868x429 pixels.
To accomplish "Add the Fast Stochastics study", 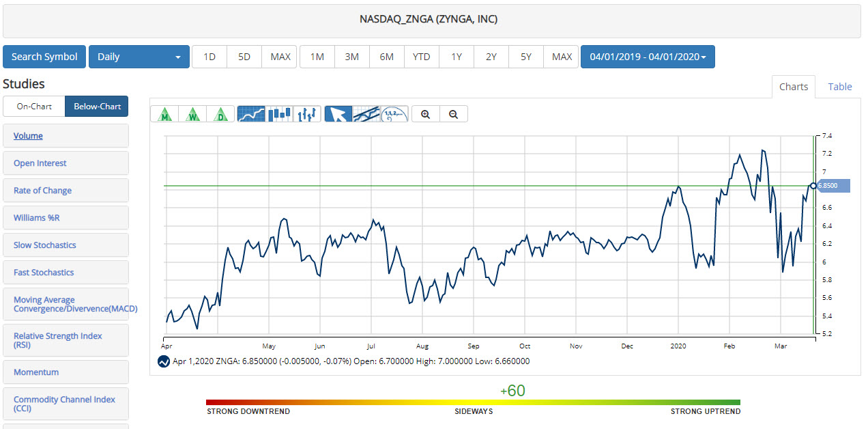I will (x=66, y=273).
